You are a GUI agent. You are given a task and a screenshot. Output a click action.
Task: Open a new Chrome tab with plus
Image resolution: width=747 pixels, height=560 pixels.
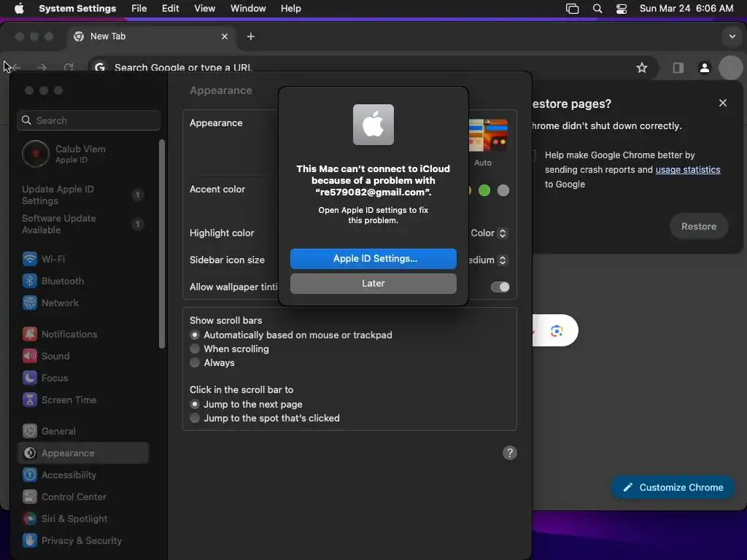pyautogui.click(x=251, y=36)
